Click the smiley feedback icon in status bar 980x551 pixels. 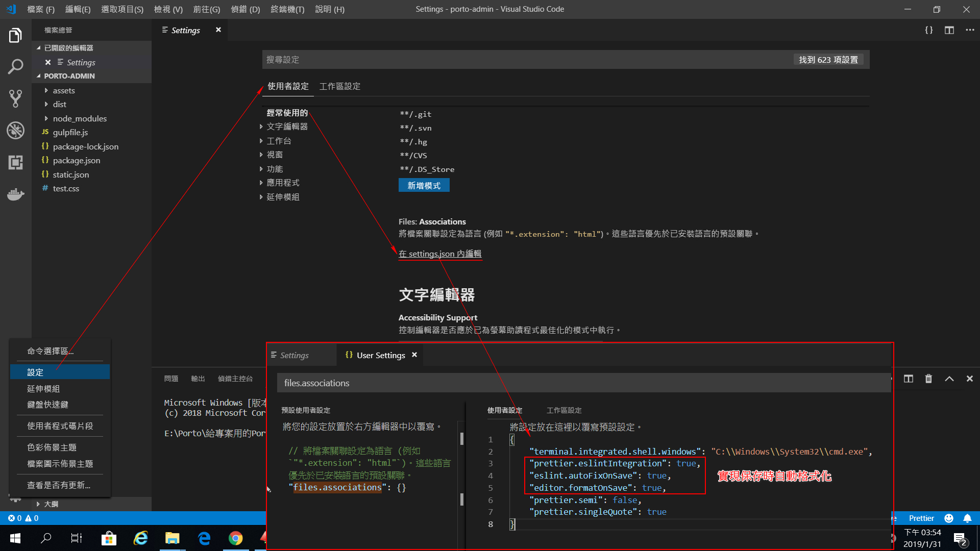point(949,518)
